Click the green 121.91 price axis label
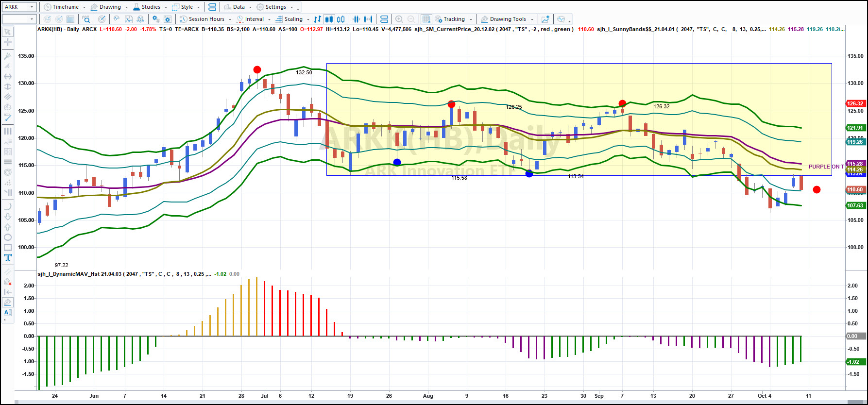 point(855,128)
